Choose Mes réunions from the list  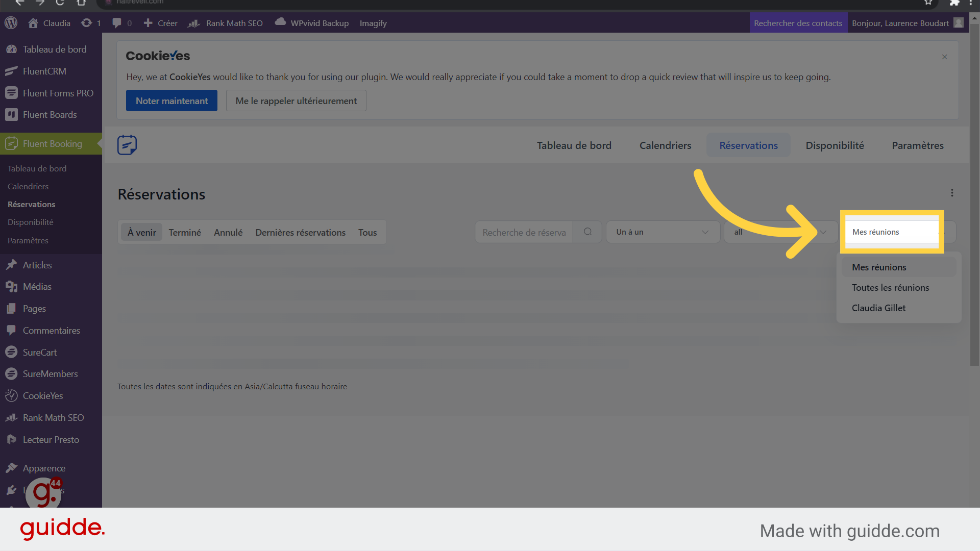tap(899, 267)
